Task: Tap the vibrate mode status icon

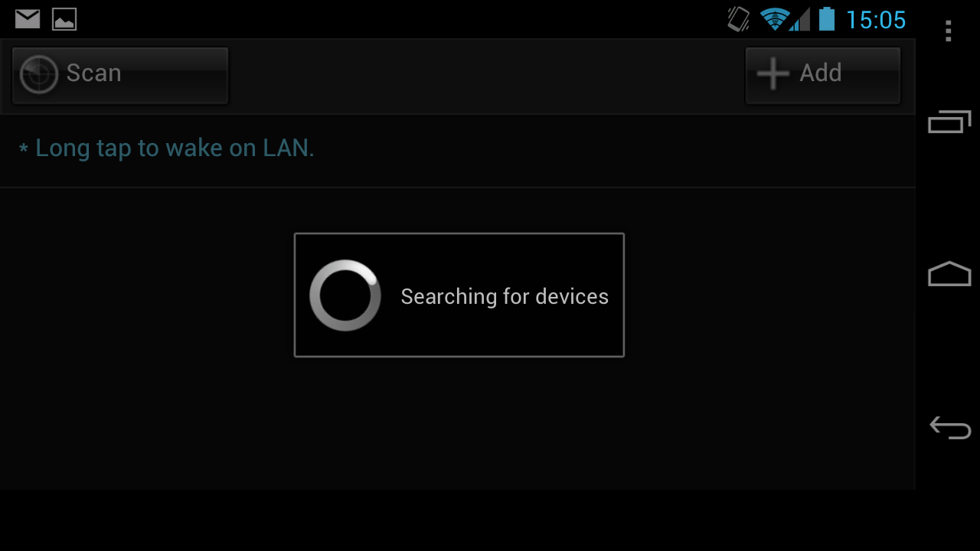Action: click(x=739, y=19)
